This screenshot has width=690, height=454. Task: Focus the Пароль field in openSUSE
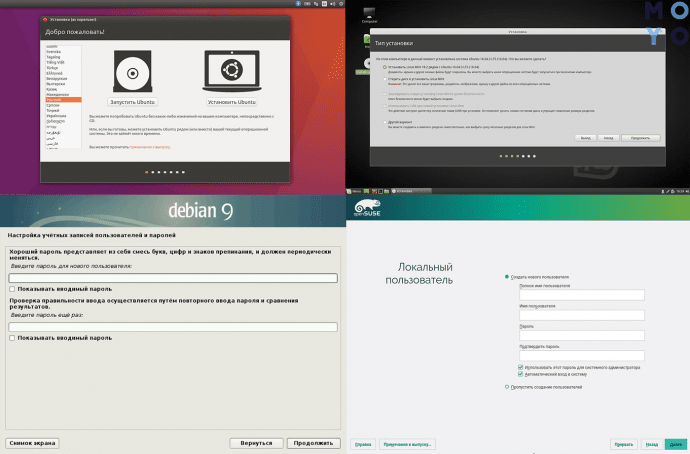pos(582,335)
